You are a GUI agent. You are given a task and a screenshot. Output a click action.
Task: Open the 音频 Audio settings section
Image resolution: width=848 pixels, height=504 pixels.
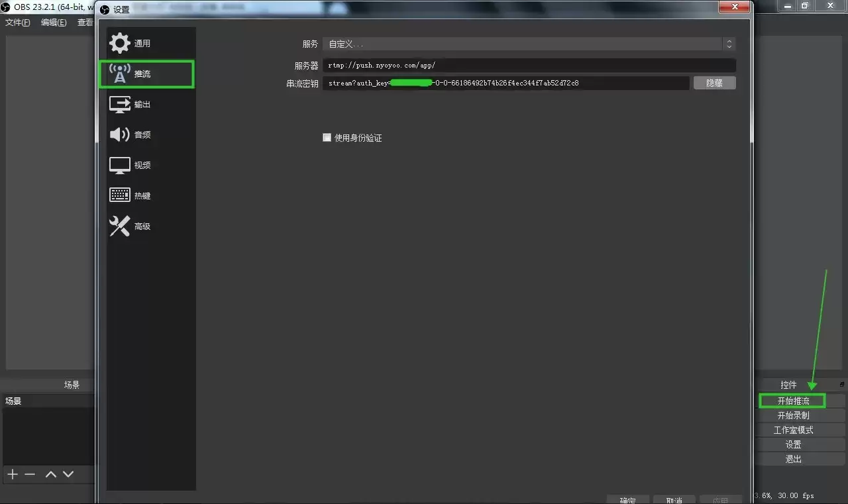pyautogui.click(x=150, y=135)
